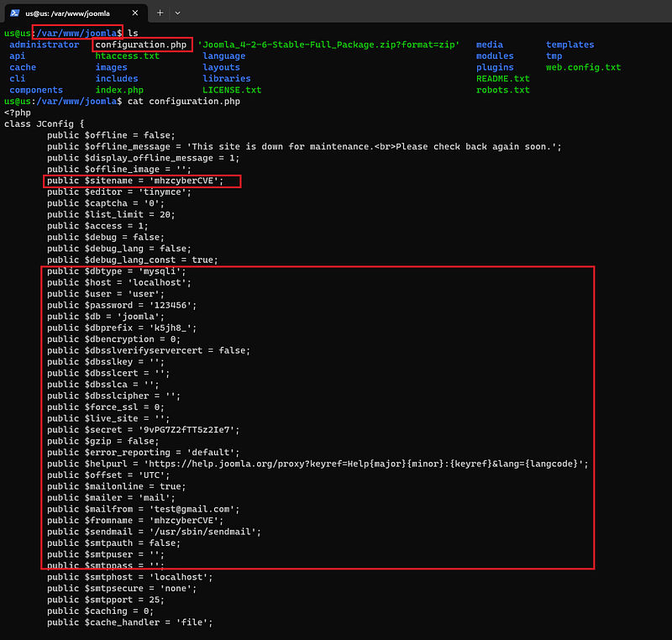Click the '$smtpsecure = 'none'' line

click(122, 589)
